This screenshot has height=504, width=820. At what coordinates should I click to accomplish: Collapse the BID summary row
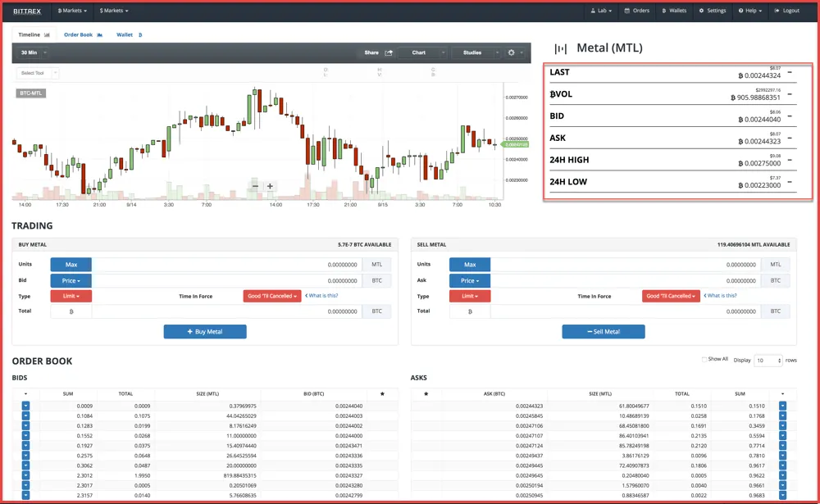tap(790, 116)
